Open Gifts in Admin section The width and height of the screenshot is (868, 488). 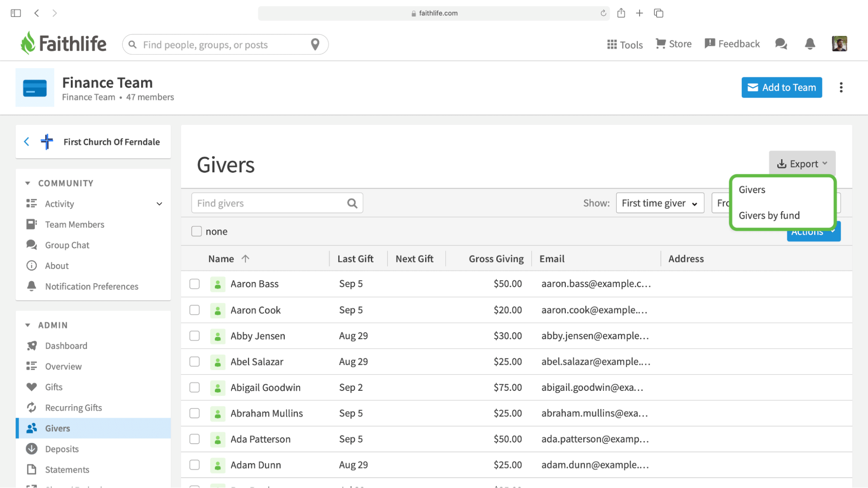54,387
